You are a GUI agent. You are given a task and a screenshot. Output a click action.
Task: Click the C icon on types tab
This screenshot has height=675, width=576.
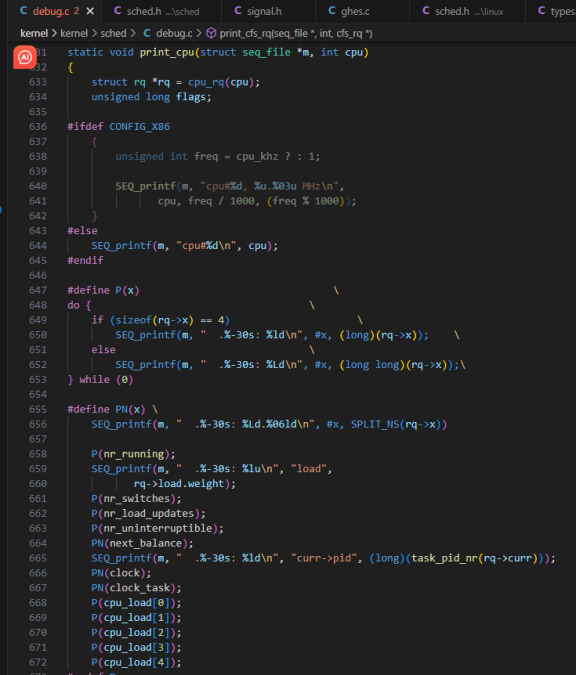coord(542,11)
